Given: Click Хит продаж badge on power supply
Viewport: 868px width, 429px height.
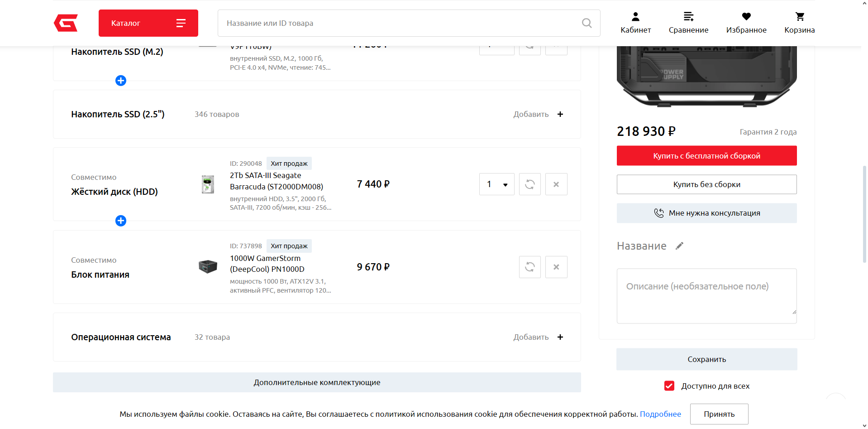Looking at the screenshot, I should pyautogui.click(x=289, y=246).
